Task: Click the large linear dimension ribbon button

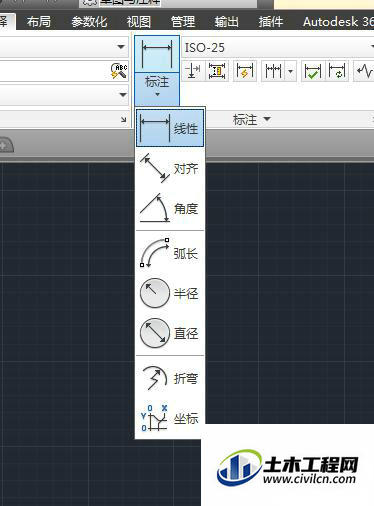Action: click(x=157, y=54)
